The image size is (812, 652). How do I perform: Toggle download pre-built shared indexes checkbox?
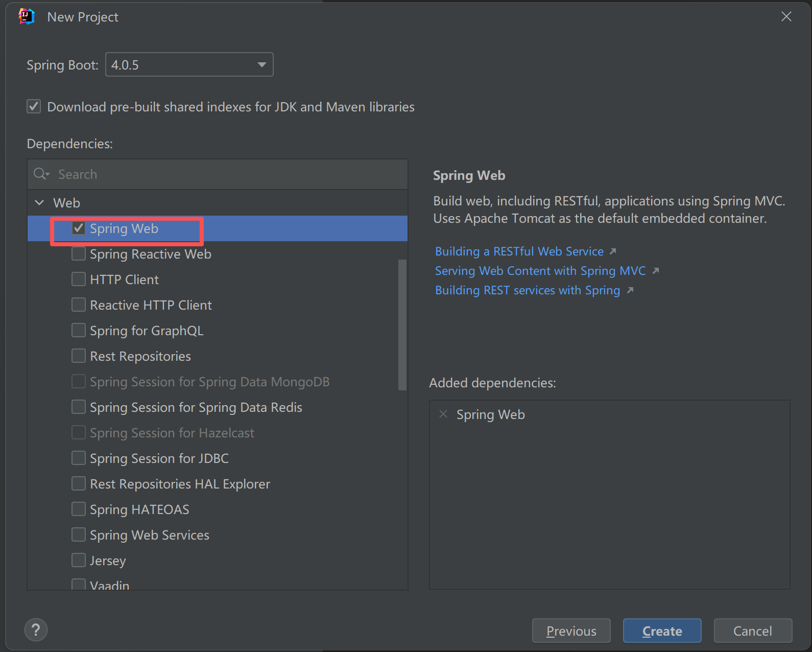(34, 106)
